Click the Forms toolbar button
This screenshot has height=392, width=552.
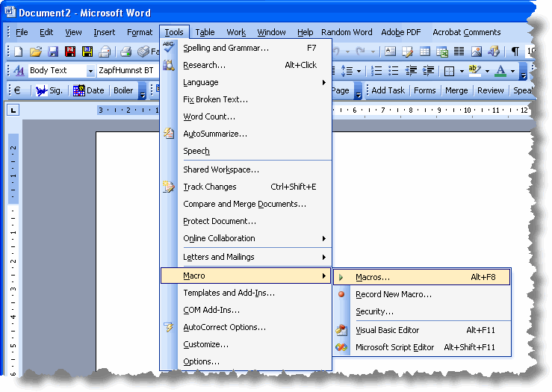(424, 90)
